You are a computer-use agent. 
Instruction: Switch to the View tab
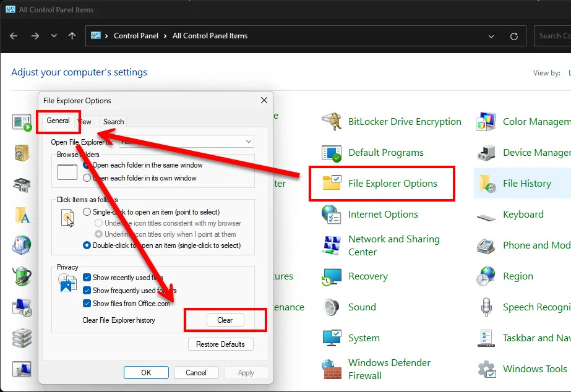pos(85,122)
